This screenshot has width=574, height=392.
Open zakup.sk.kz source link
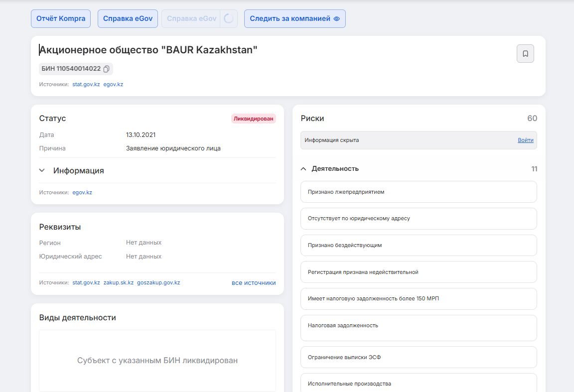[119, 282]
